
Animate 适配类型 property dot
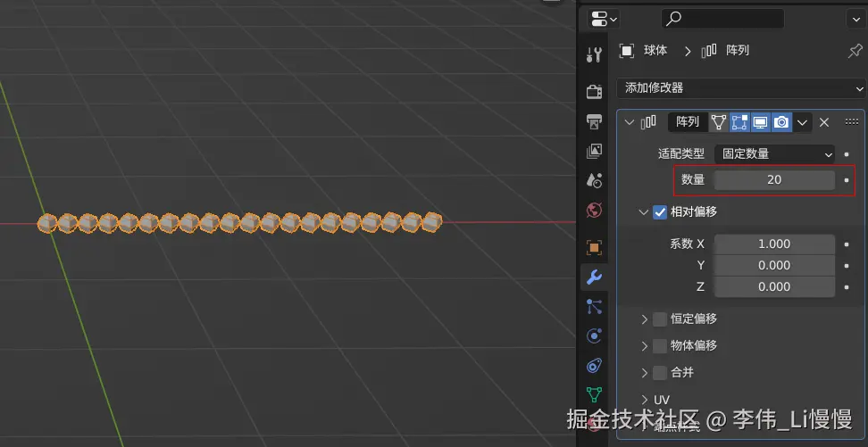click(x=847, y=154)
